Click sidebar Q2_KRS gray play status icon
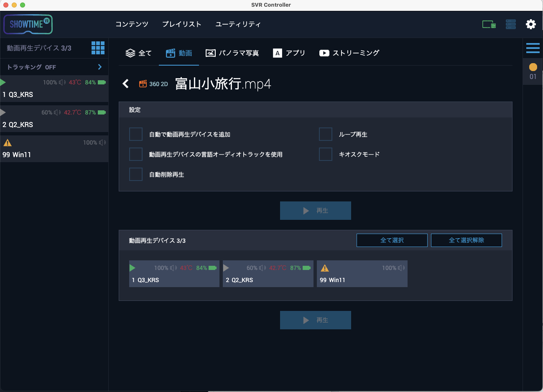The width and height of the screenshot is (543, 392). 3,112
